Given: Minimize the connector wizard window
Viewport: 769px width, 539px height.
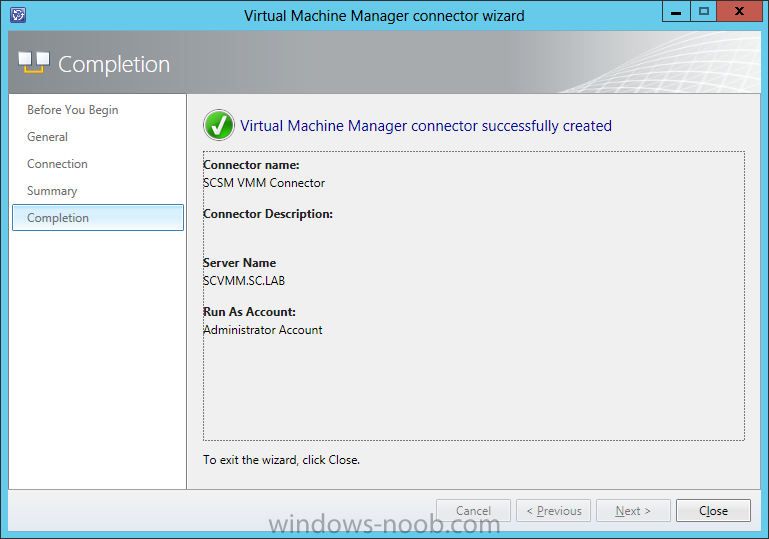Looking at the screenshot, I should (x=676, y=11).
